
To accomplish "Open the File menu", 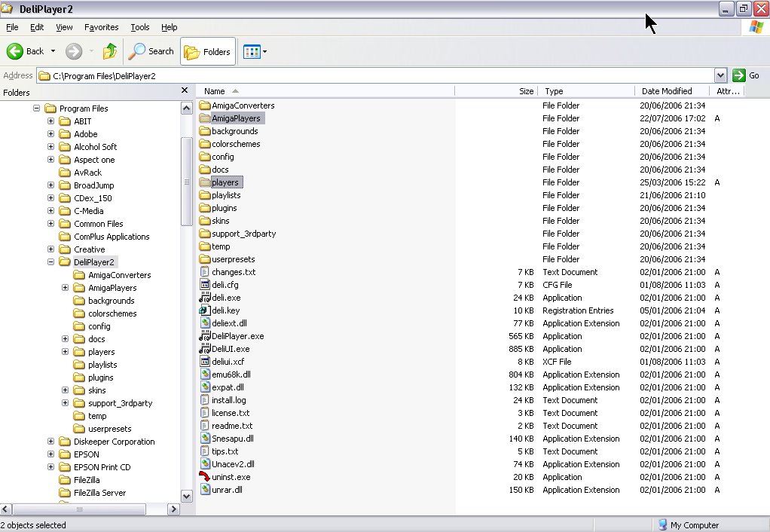I will tap(12, 28).
